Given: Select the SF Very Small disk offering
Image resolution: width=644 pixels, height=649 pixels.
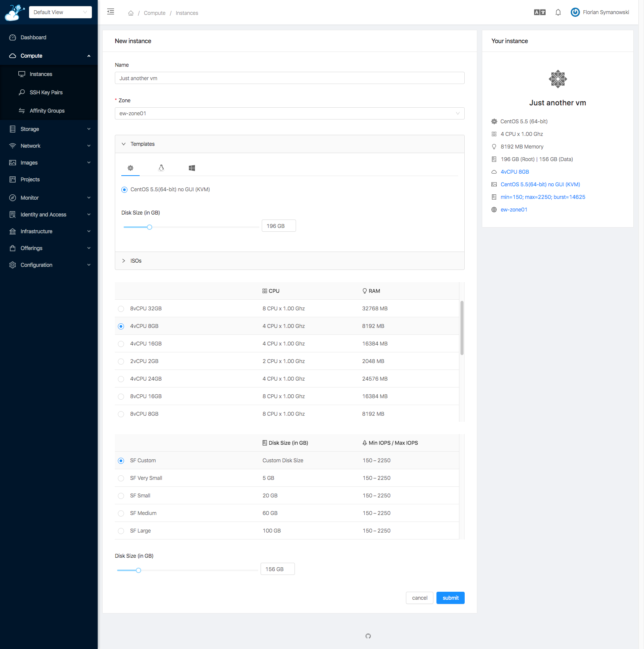Looking at the screenshot, I should (x=121, y=478).
